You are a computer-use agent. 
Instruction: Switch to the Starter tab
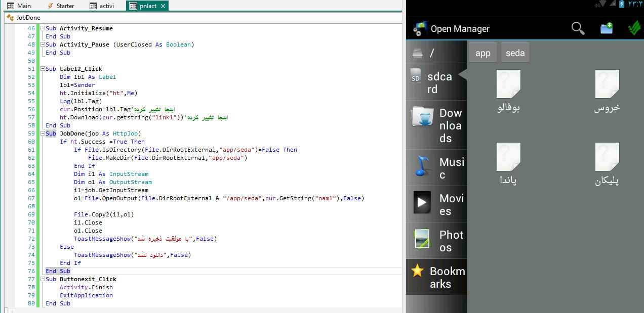(60, 6)
